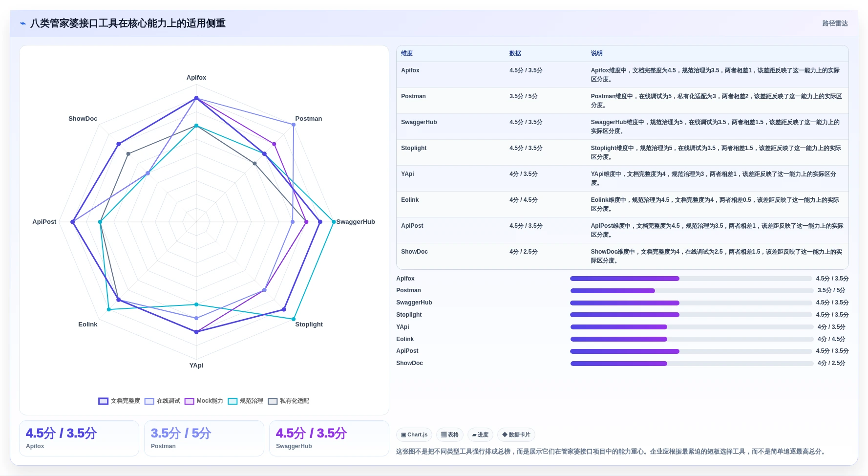Toggle the 文档完整度 legend series
The image size is (868, 476).
click(x=119, y=401)
